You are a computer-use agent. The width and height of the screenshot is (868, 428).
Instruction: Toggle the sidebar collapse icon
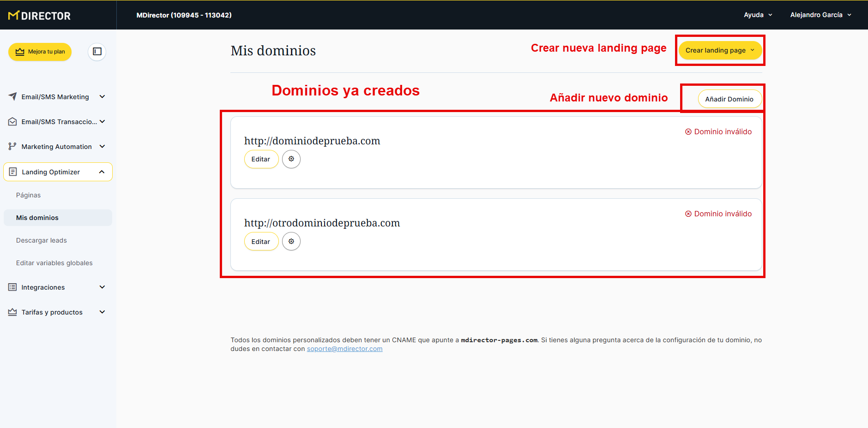pyautogui.click(x=97, y=52)
